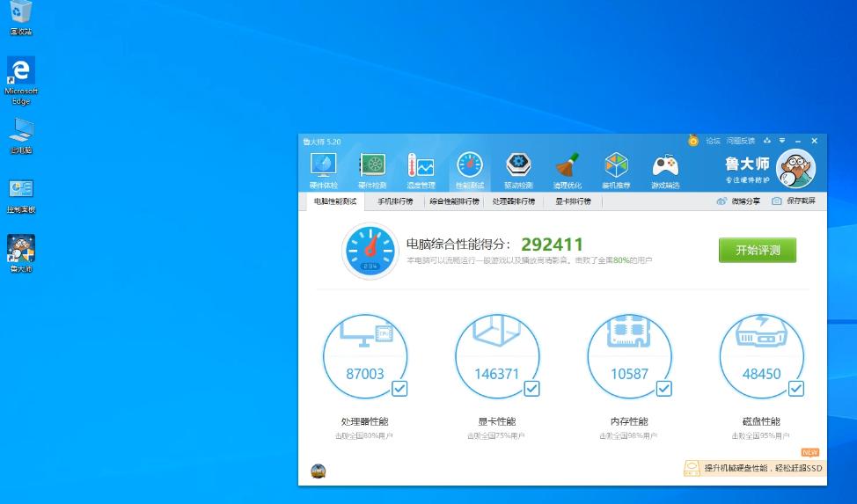Switch to 综合性能排行榜 tab
Screen dimensions: 857x504
pos(454,201)
